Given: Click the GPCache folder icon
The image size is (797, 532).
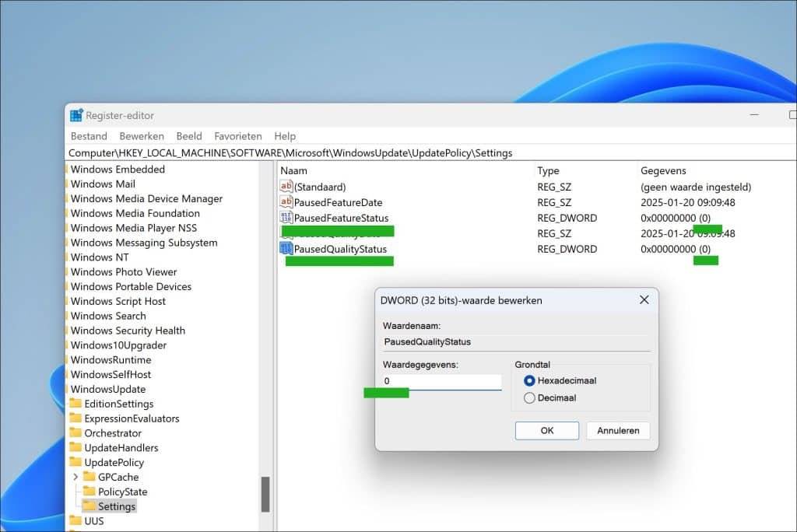Looking at the screenshot, I should (x=90, y=477).
